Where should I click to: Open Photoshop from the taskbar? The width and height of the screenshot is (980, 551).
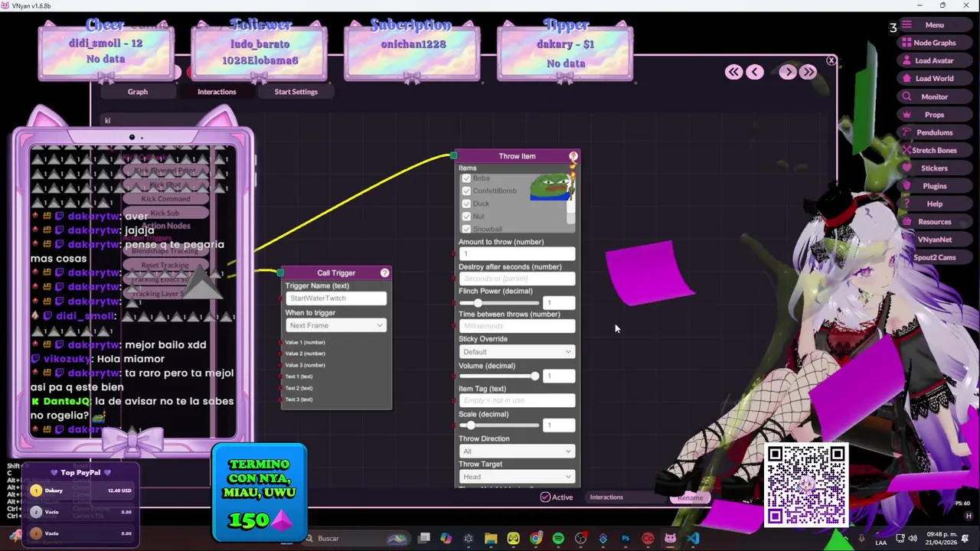click(626, 539)
